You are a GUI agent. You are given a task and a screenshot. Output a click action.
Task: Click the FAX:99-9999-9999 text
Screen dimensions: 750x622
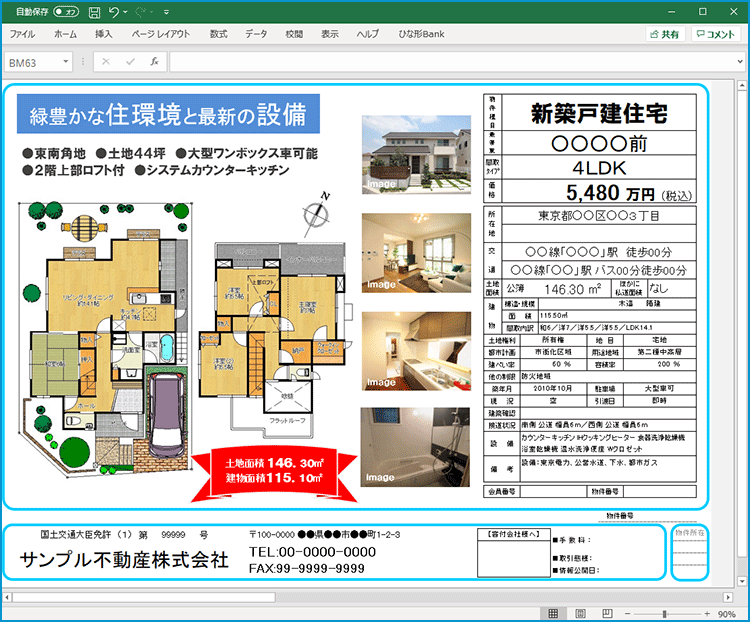click(307, 568)
